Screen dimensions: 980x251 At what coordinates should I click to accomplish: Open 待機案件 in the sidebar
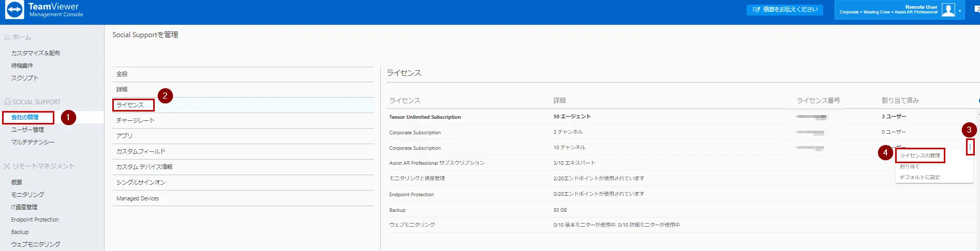[x=22, y=66]
